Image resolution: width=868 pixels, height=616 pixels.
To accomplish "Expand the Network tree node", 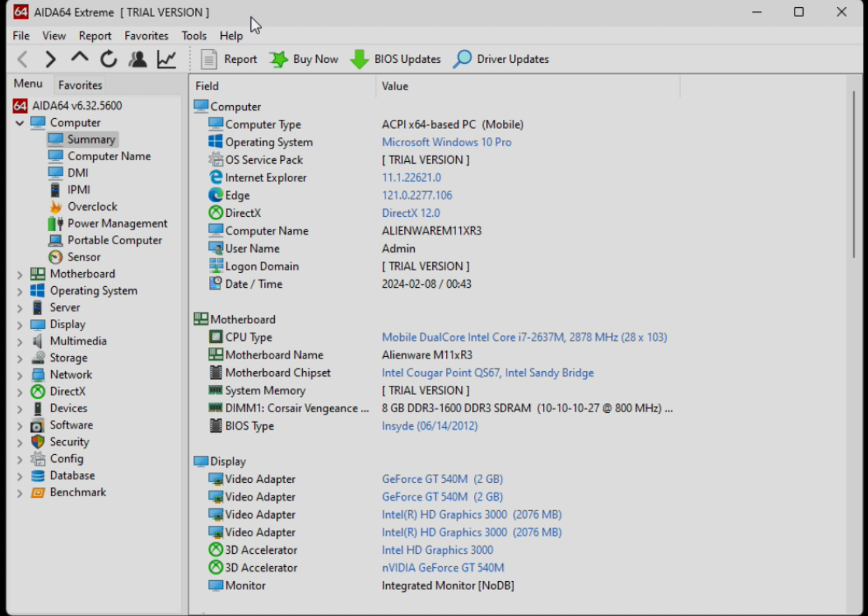I will (x=20, y=375).
